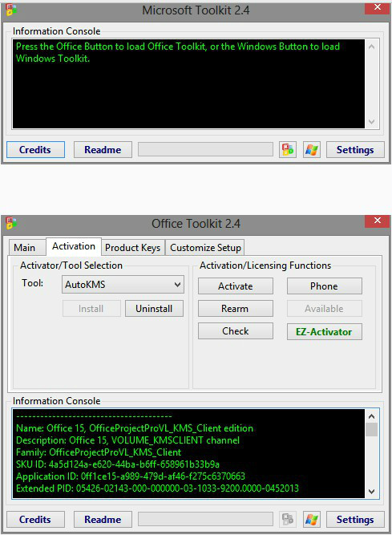Screen dimensions: 392x535
Task: Open Readme in Microsoft Toolkit window
Action: click(x=103, y=150)
